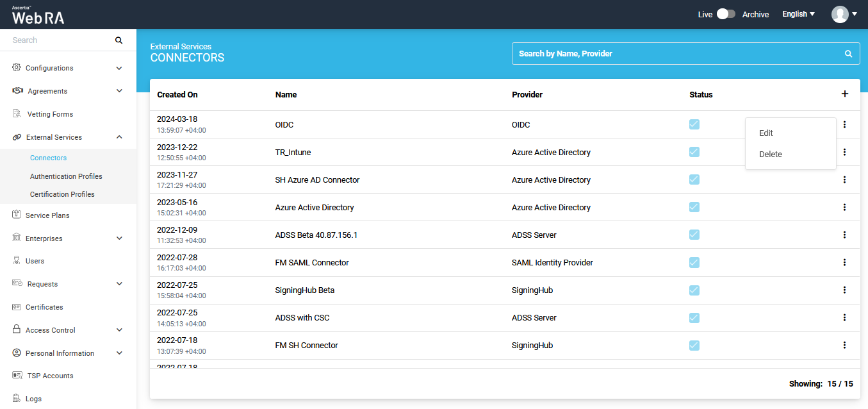
Task: Open three-dot menu for TR_Intune row
Action: [x=844, y=153]
